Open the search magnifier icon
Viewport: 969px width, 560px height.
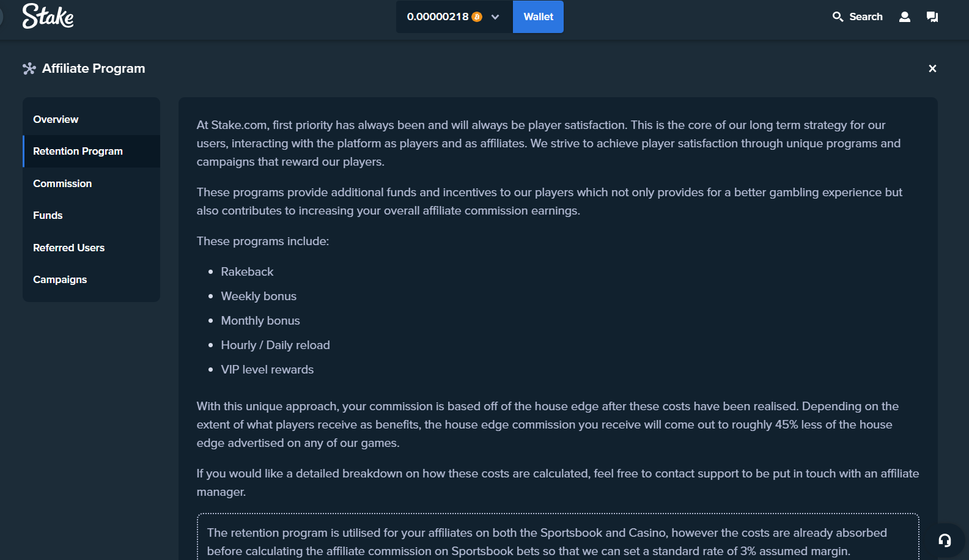838,17
